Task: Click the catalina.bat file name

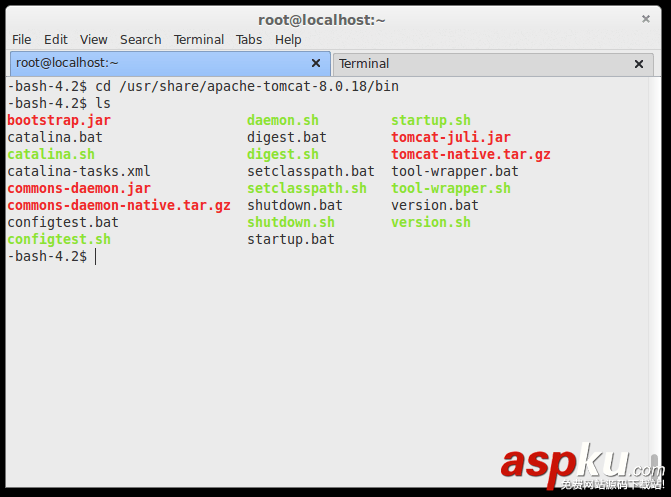Action: [55, 137]
